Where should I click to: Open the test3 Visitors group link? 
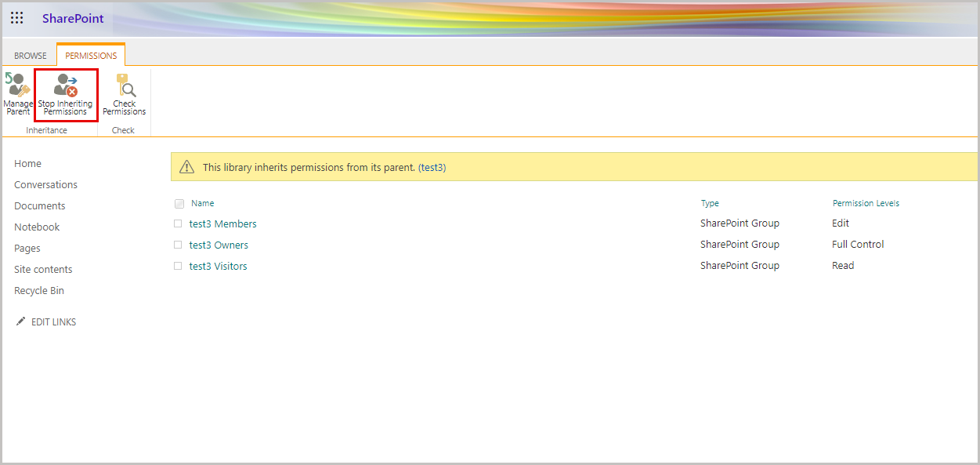219,266
